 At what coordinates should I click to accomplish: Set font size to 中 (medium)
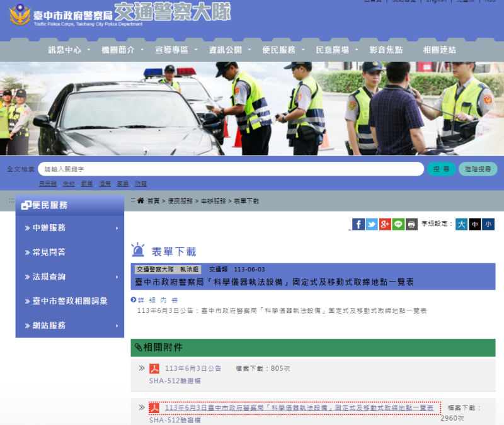coord(474,224)
